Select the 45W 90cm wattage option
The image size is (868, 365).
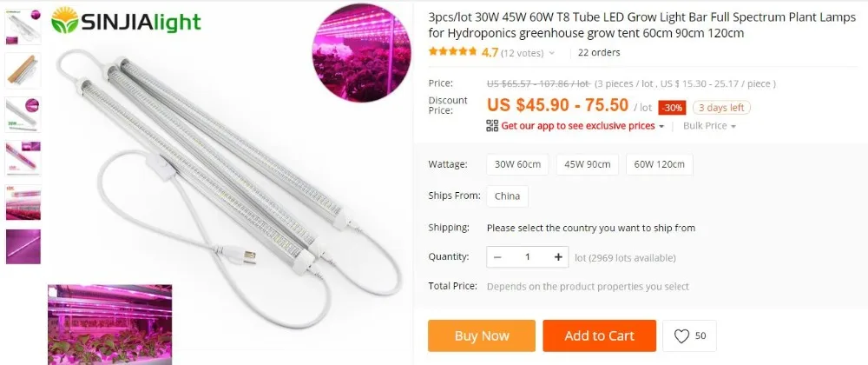(x=588, y=164)
